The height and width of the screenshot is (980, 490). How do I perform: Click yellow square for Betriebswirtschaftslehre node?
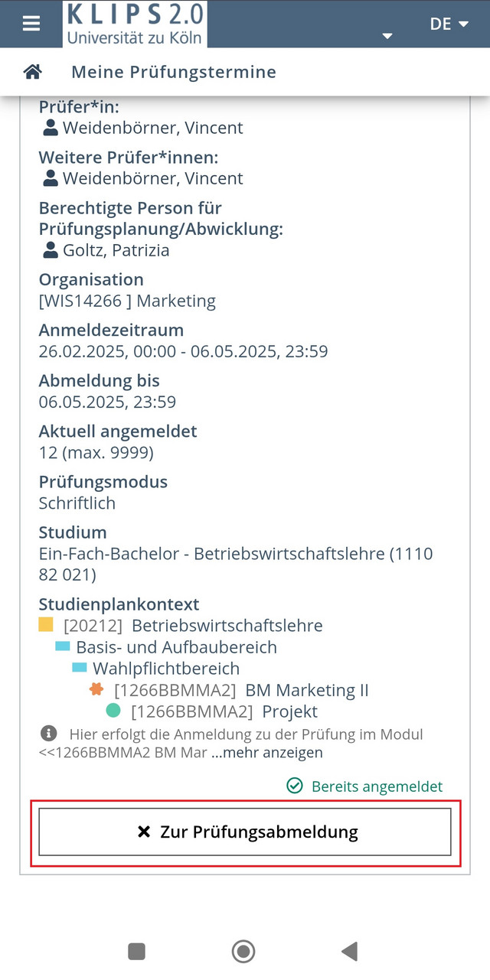(46, 624)
